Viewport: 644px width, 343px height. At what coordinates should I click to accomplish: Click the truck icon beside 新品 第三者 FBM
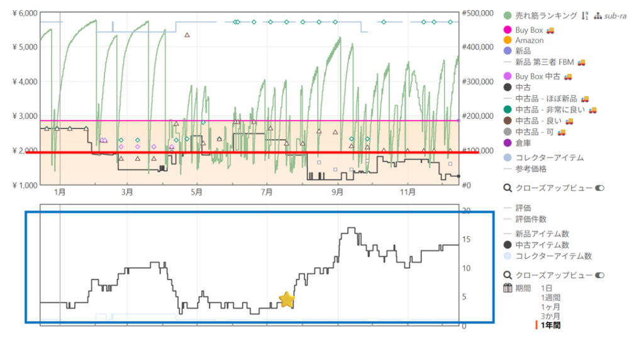580,62
